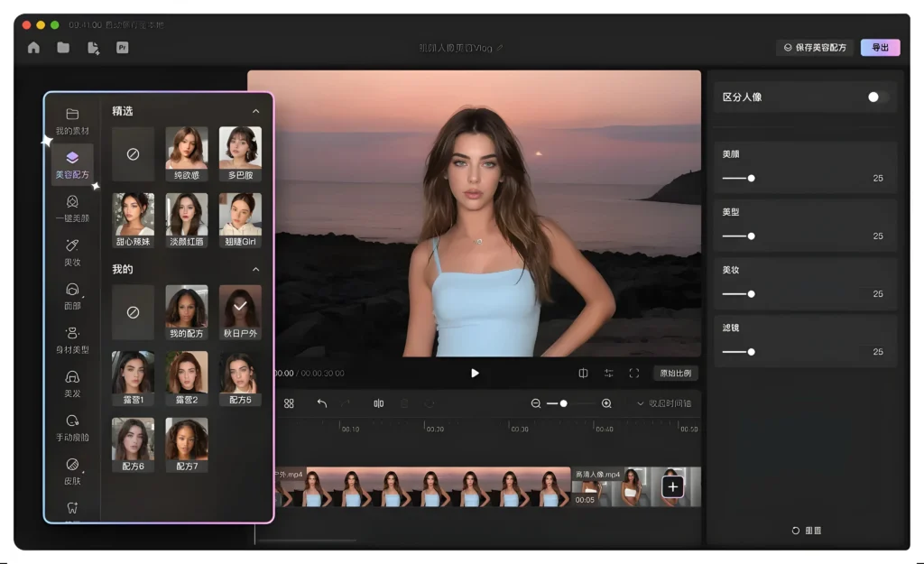Open the 面部 adjustments panel

point(72,296)
